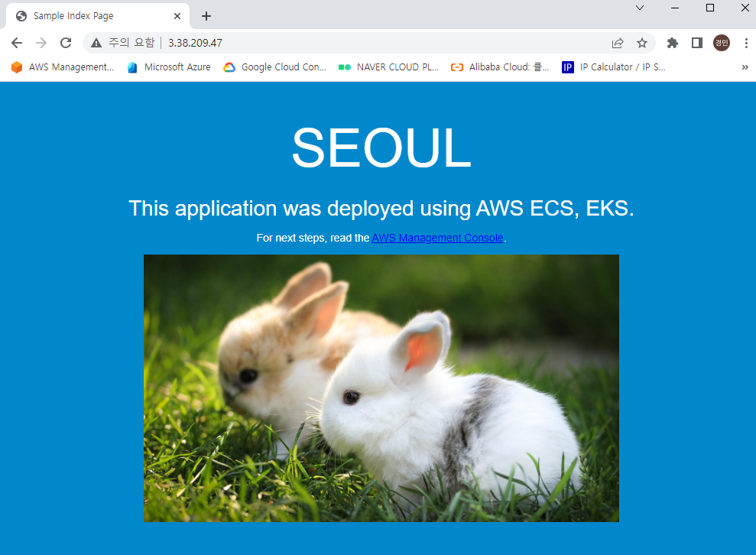
Task: Open the Alibaba Cloud bookmark
Action: coord(500,67)
